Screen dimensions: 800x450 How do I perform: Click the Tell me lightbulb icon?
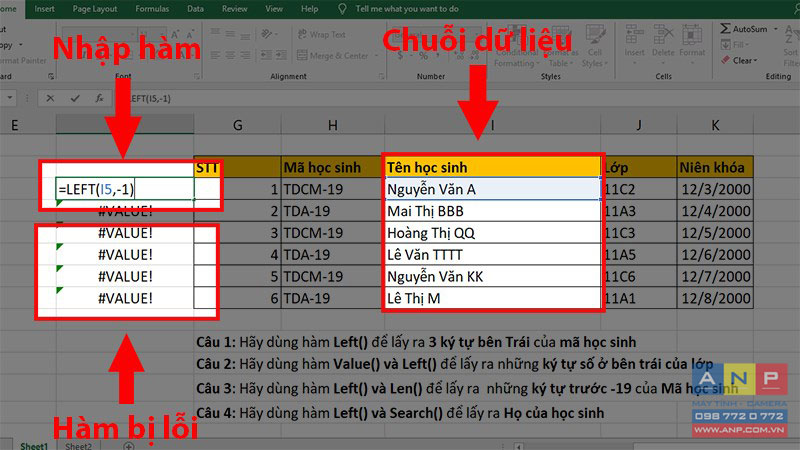[342, 9]
